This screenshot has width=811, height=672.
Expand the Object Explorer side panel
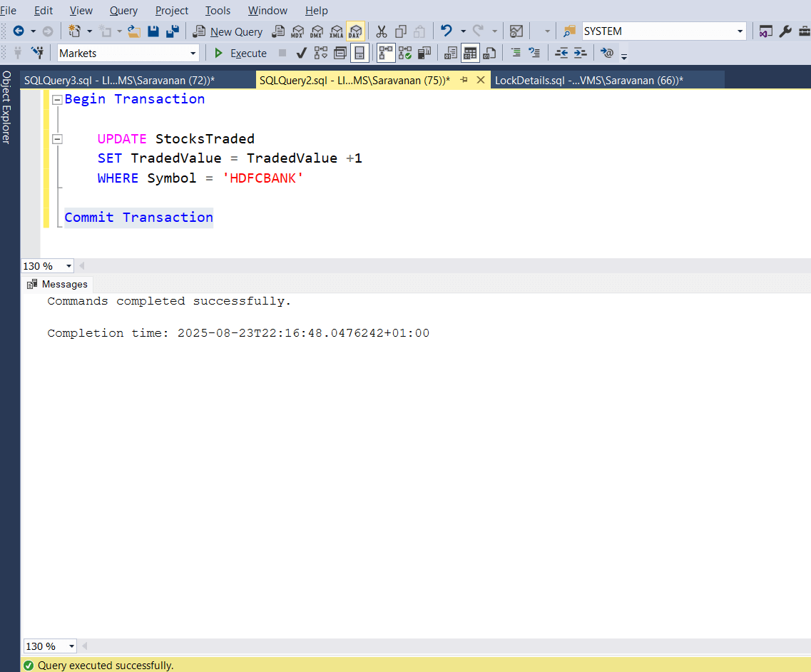(x=6, y=107)
